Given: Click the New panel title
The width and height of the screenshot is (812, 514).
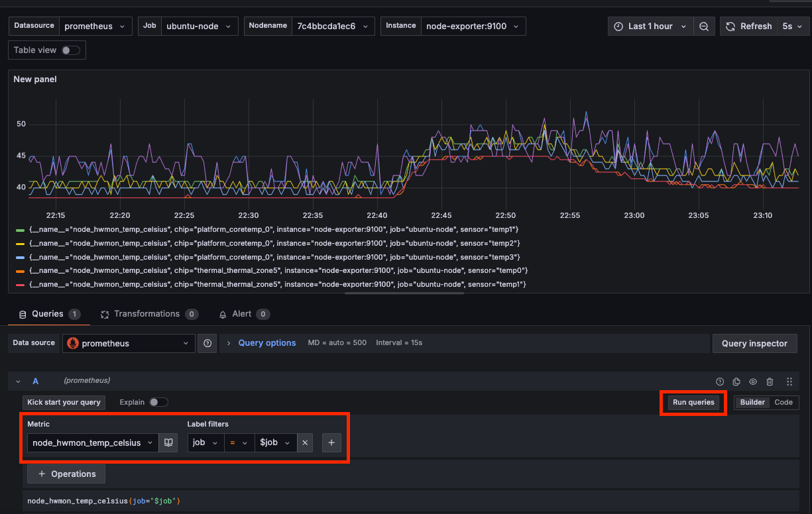Looking at the screenshot, I should 35,79.
